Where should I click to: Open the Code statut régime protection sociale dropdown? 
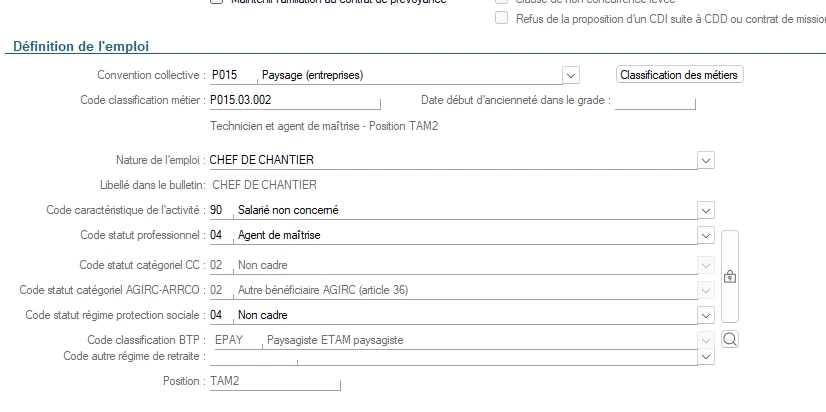pyautogui.click(x=706, y=315)
